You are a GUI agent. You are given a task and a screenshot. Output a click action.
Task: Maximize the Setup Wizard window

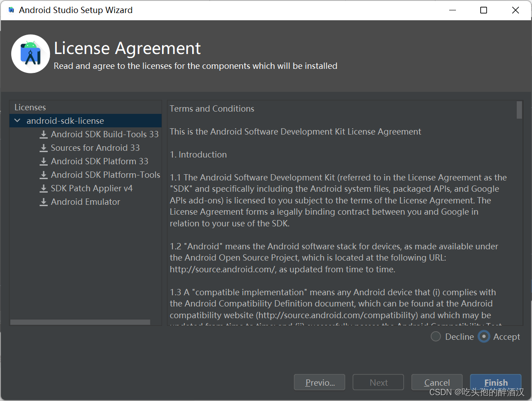[x=483, y=10]
